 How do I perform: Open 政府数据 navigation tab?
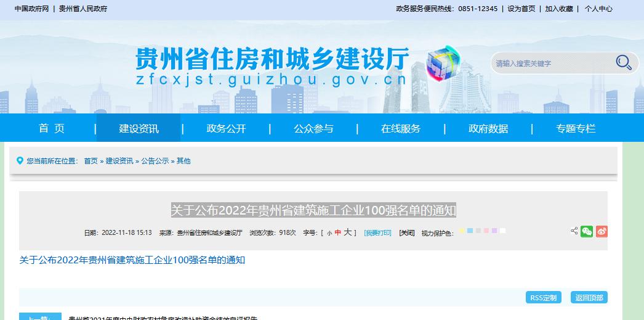(488, 128)
